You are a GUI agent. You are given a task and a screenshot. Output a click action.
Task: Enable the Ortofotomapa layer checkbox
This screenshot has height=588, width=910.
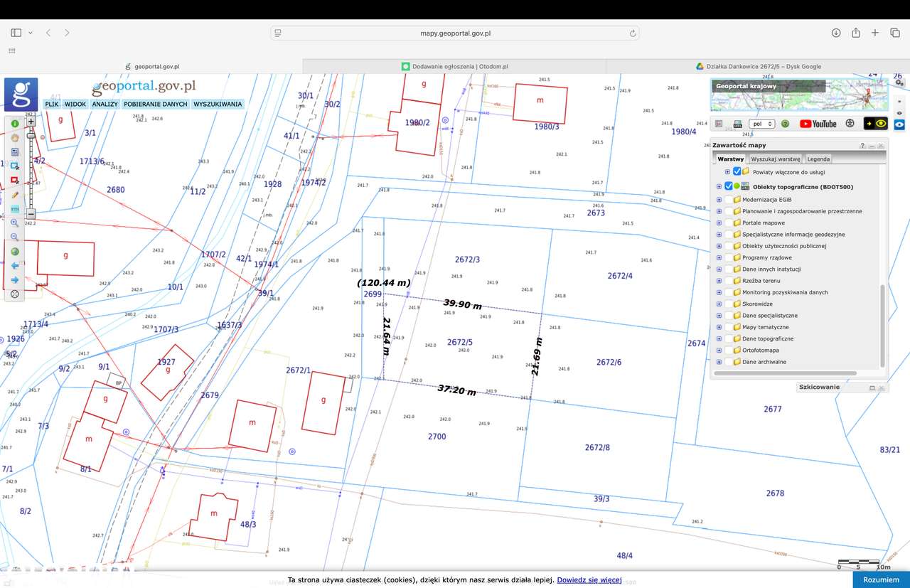(729, 351)
